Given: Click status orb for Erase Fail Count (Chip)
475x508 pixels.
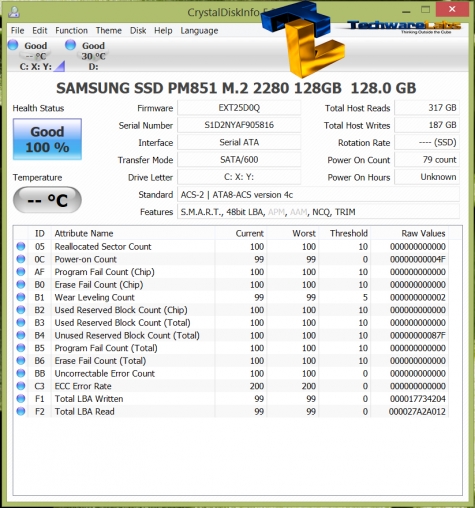Looking at the screenshot, I should click(x=21, y=284).
